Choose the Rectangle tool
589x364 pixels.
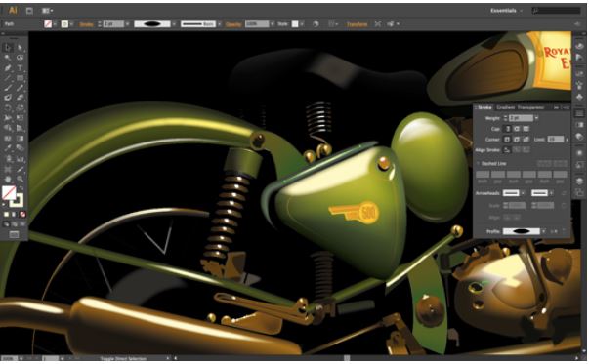[20, 78]
